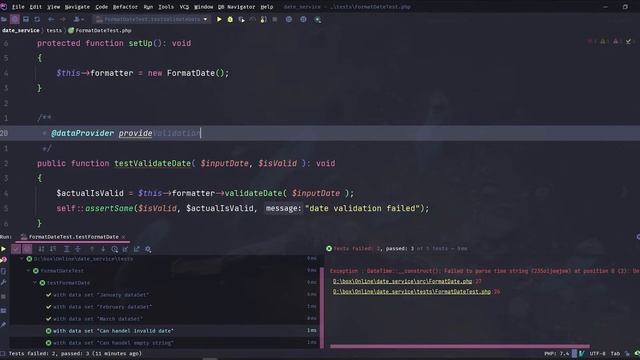640x360 pixels.
Task: Click the Stop process square icon
Action: (x=275, y=19)
